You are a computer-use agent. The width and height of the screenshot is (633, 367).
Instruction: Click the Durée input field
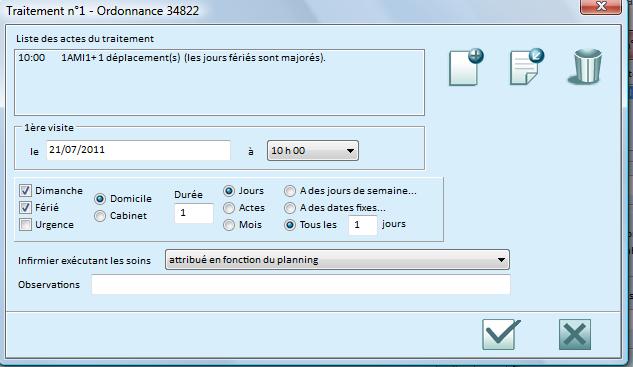coord(194,213)
